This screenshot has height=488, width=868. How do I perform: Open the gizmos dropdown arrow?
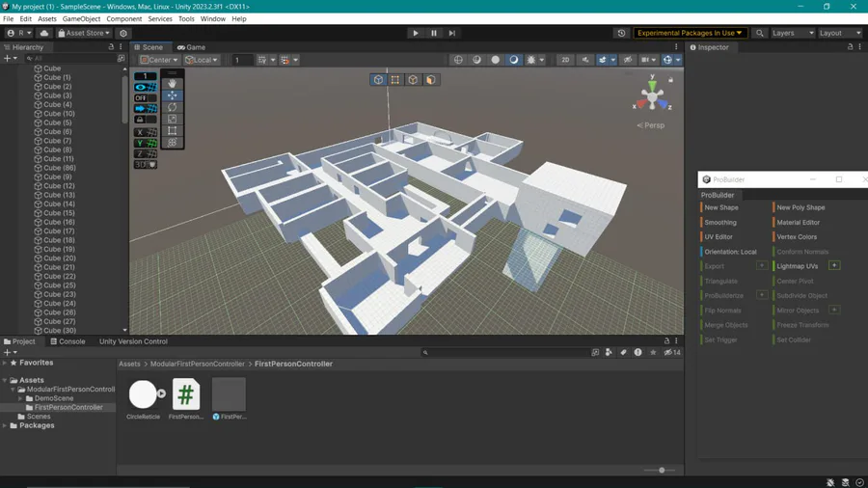[678, 60]
